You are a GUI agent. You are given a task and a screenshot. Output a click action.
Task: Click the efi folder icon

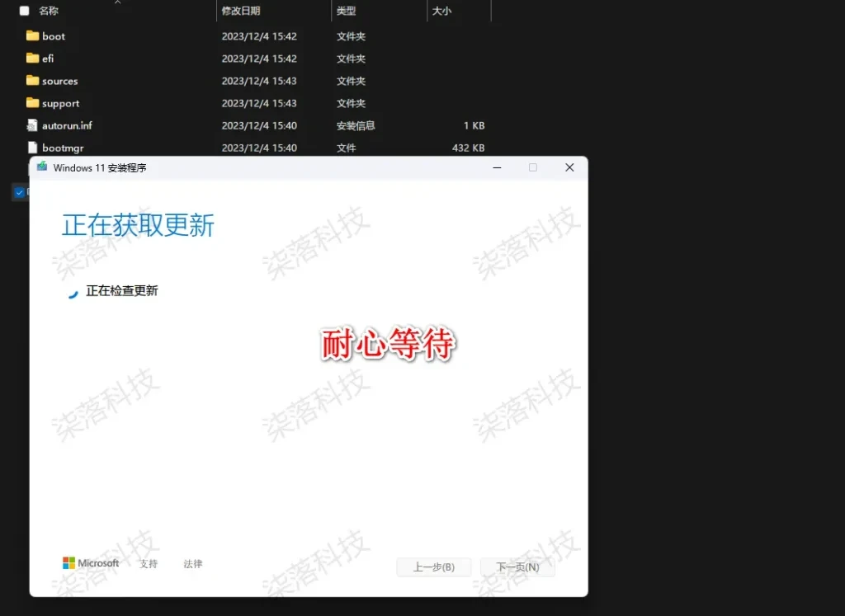(32, 58)
